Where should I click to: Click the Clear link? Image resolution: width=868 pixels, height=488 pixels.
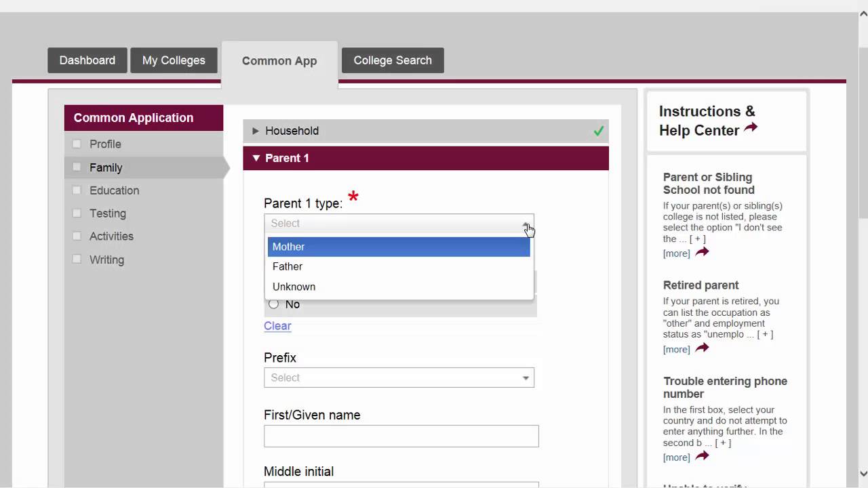(x=277, y=326)
